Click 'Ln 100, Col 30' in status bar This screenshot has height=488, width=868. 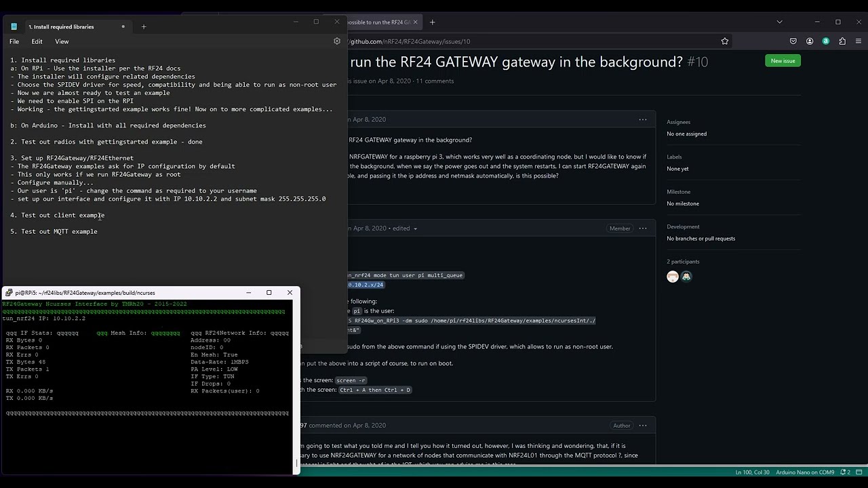753,472
